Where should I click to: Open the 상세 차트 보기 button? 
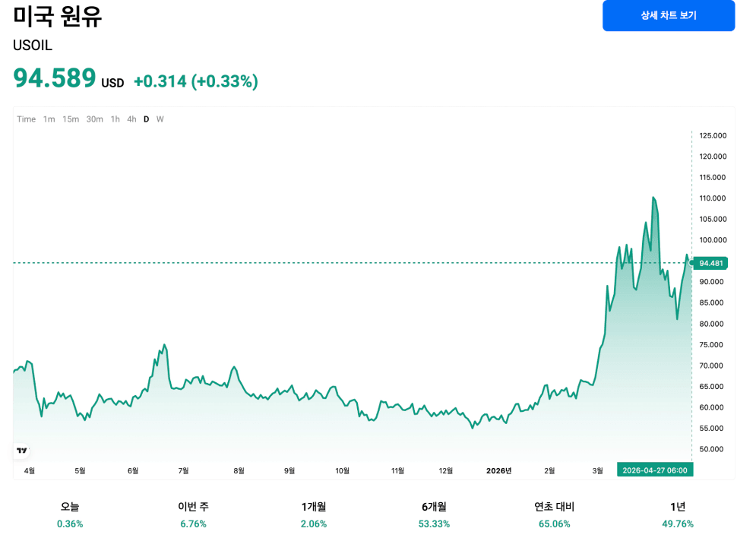point(668,15)
